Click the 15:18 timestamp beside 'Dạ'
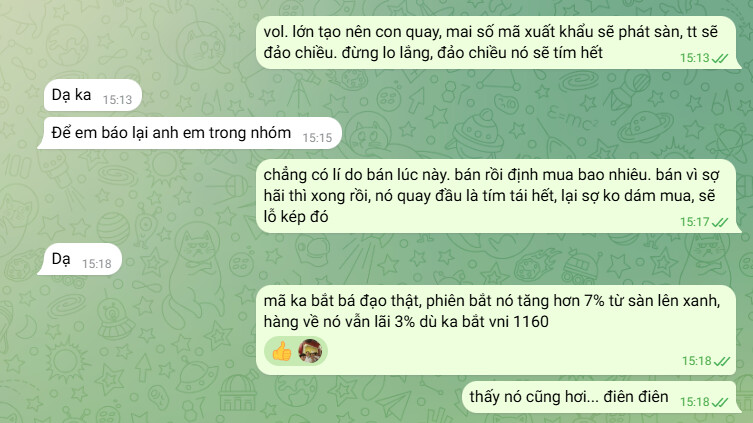 (x=97, y=264)
